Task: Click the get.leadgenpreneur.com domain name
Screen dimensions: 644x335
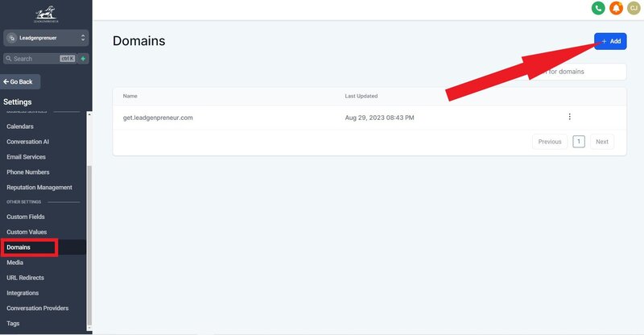Action: point(158,118)
